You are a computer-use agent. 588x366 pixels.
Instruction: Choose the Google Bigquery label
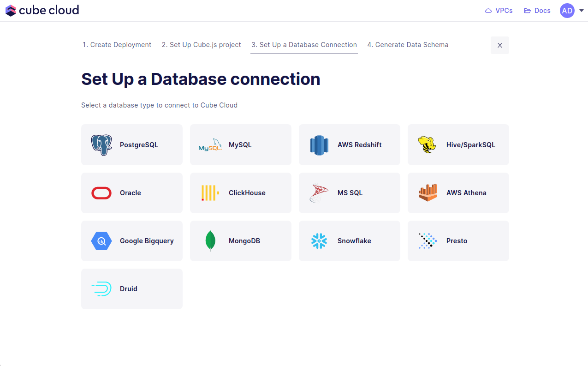point(147,241)
